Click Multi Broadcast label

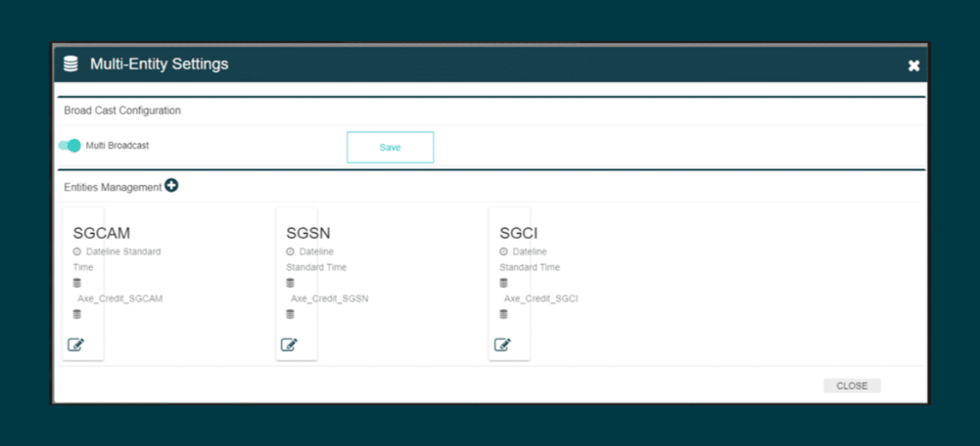tap(117, 146)
